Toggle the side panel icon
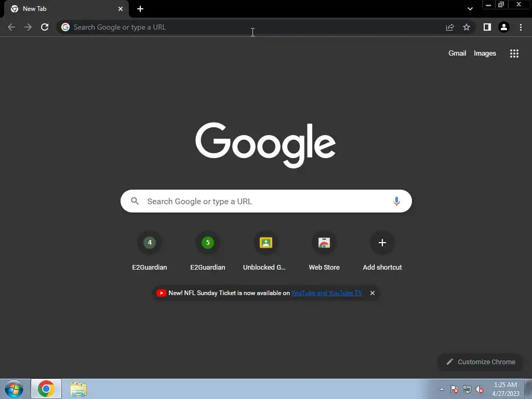Screen dimensions: 532x399 click(487, 27)
